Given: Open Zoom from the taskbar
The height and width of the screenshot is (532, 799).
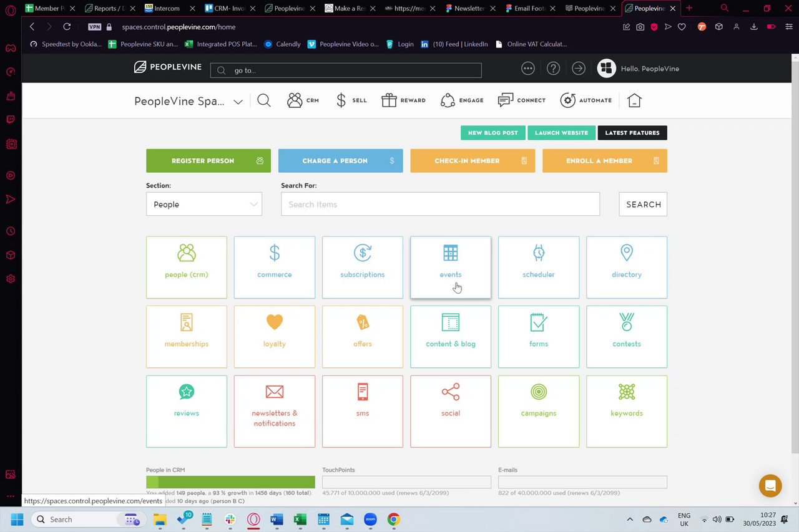Looking at the screenshot, I should click(370, 520).
